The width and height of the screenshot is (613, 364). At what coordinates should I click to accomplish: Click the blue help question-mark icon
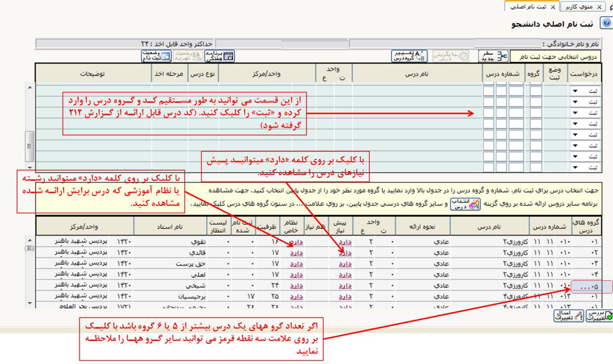pos(606,23)
